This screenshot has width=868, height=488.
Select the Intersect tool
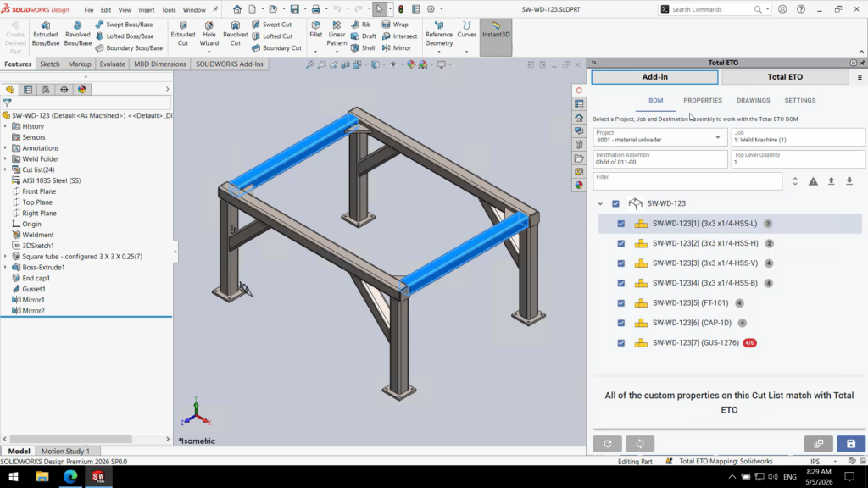coord(400,36)
